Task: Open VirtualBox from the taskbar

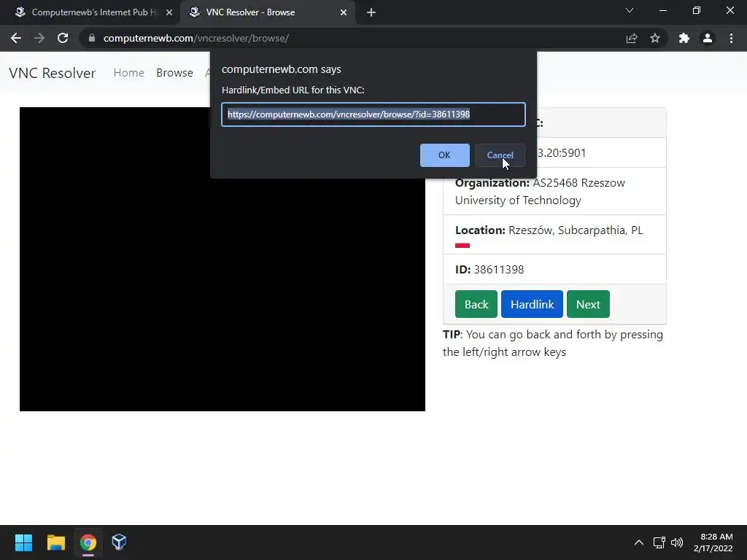Action: [119, 542]
